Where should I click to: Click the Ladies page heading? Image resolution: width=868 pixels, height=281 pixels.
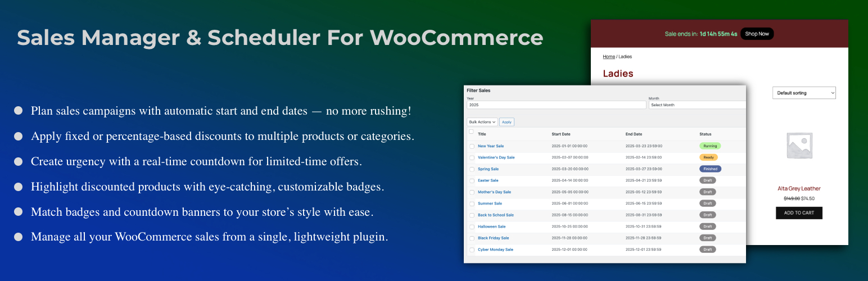(x=618, y=74)
